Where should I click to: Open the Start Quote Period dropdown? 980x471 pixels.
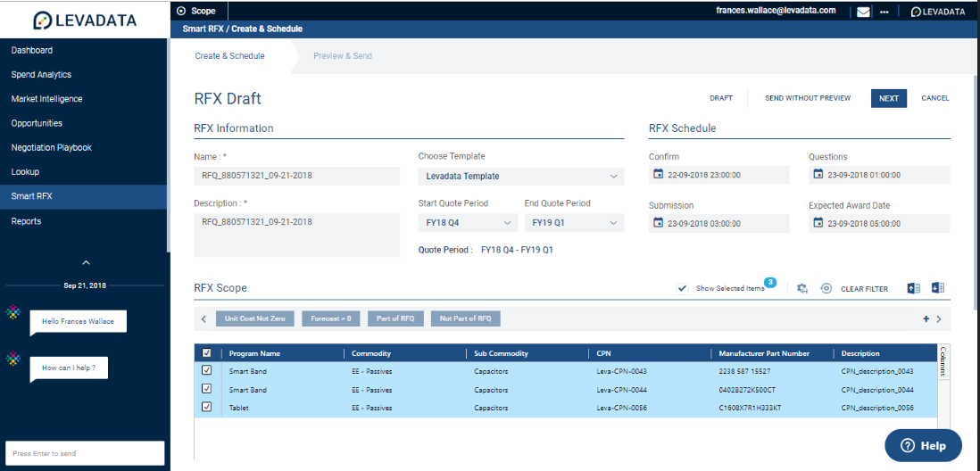tap(468, 222)
